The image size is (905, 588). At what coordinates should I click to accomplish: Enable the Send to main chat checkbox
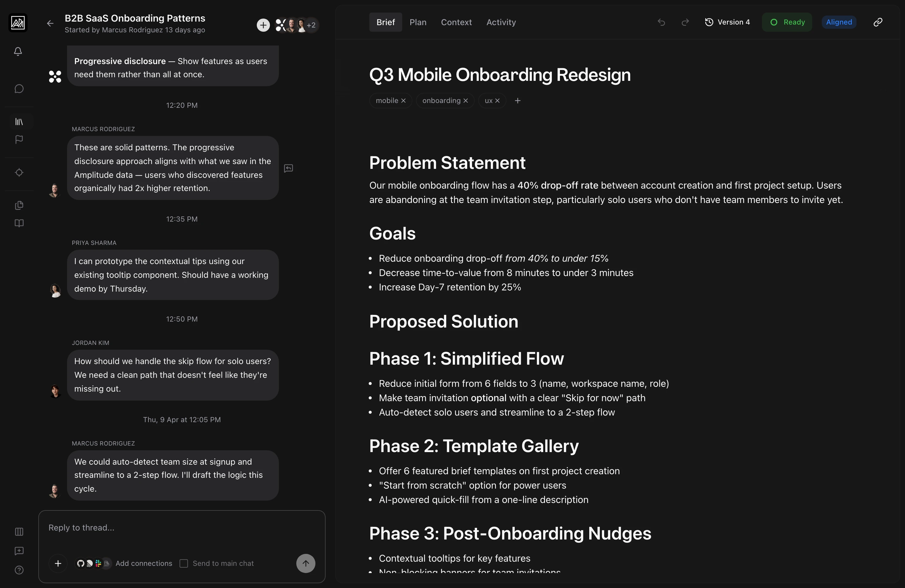pyautogui.click(x=184, y=564)
